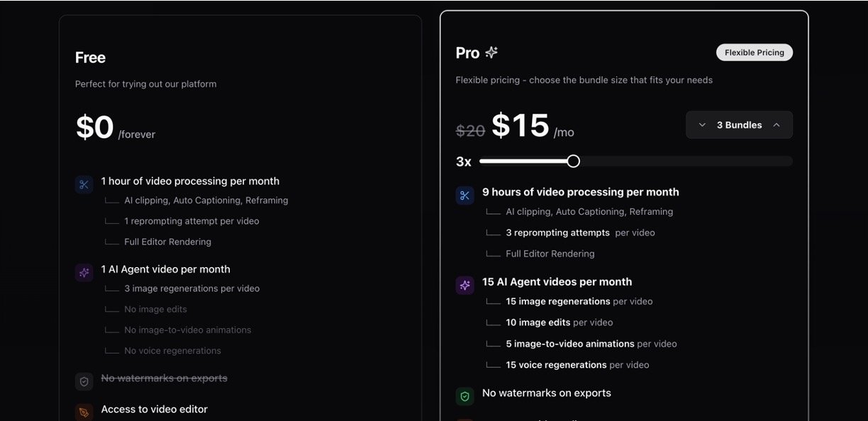The image size is (868, 421).
Task: Click the sparkle icon next to Pro title
Action: click(x=491, y=52)
